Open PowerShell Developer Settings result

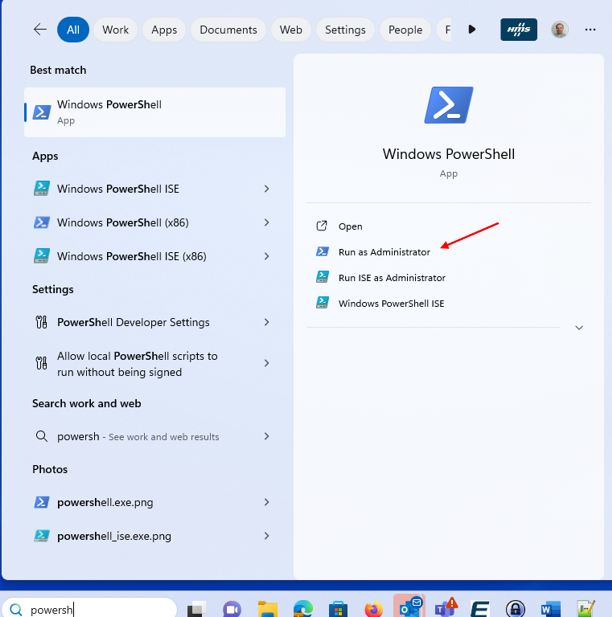click(155, 322)
